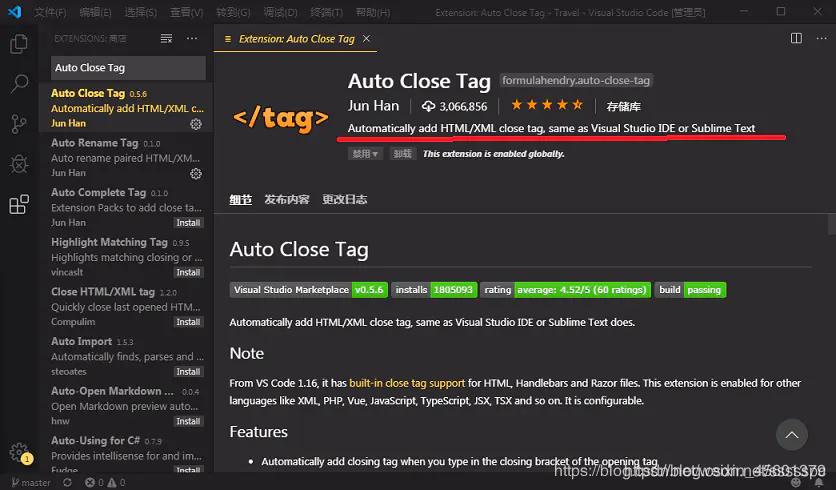
Task: Open editor more actions ellipsis
Action: (x=822, y=38)
